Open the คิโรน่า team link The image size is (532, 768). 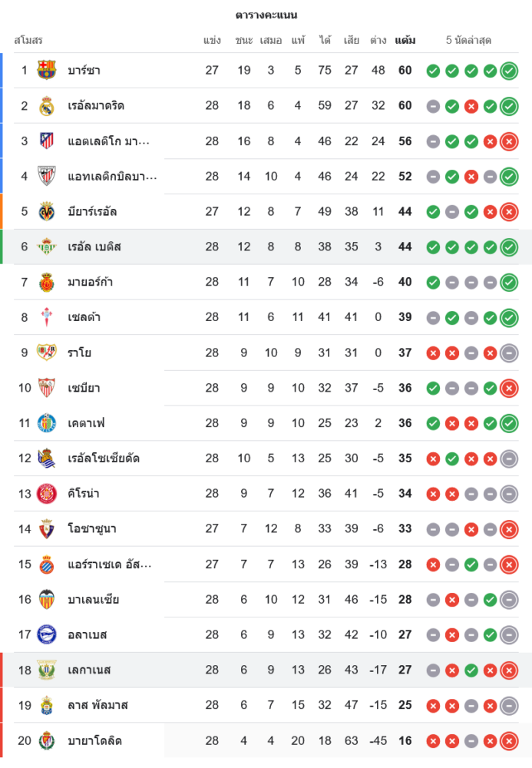click(x=83, y=494)
